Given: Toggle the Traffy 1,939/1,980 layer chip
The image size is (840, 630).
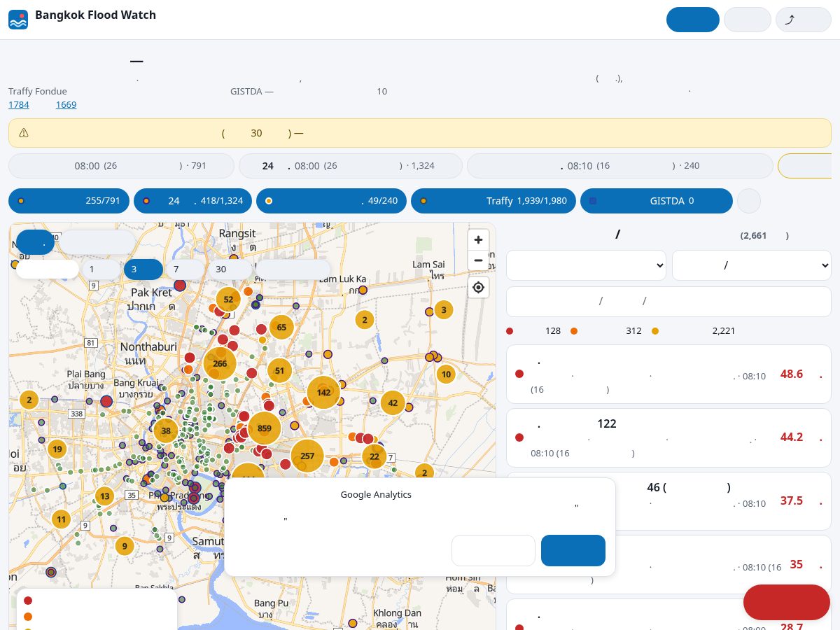Looking at the screenshot, I should (x=493, y=201).
